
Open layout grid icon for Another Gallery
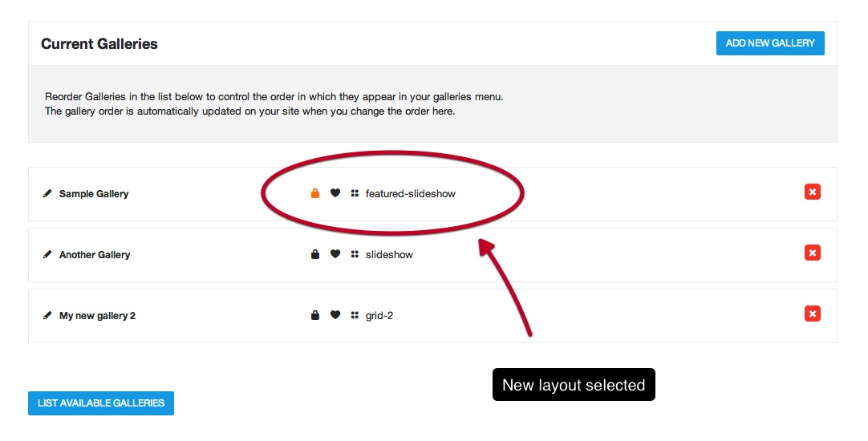point(355,254)
